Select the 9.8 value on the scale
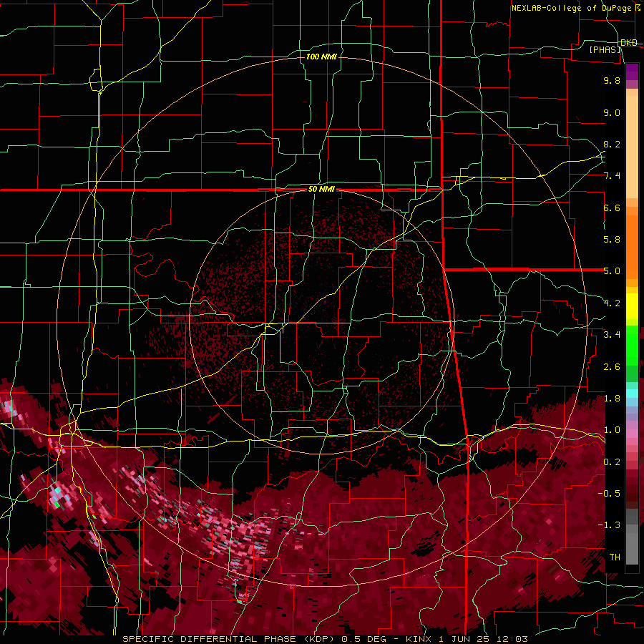 [612, 80]
